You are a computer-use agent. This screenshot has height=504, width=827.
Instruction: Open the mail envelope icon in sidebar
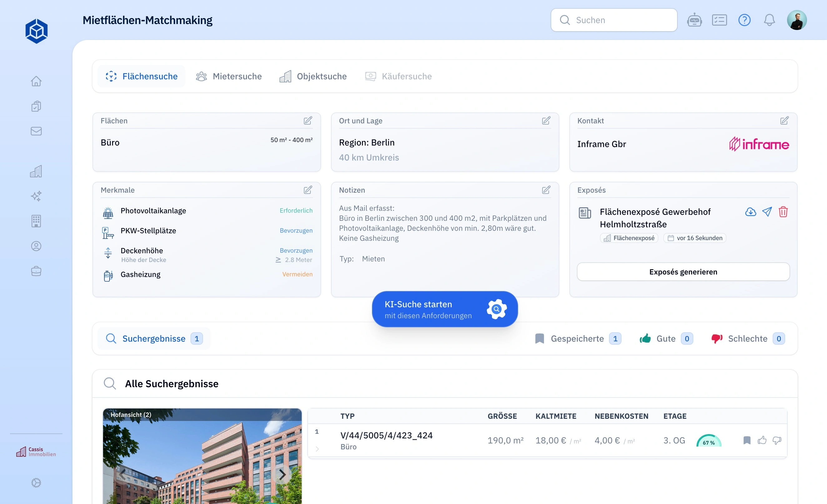pyautogui.click(x=36, y=131)
